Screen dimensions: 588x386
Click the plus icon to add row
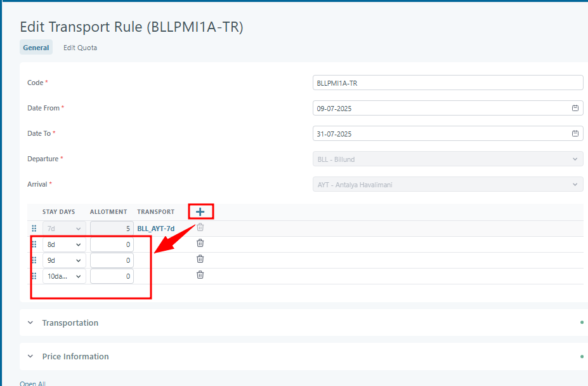200,211
